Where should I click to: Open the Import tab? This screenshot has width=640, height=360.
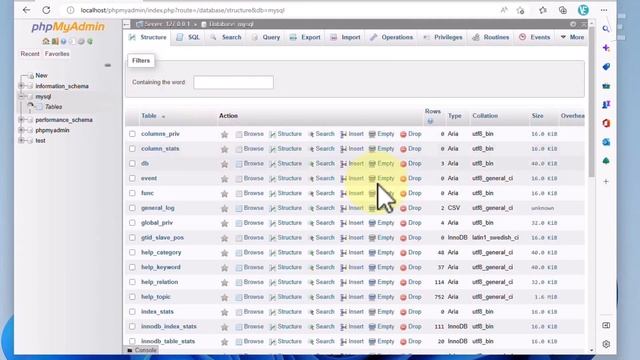(345, 37)
